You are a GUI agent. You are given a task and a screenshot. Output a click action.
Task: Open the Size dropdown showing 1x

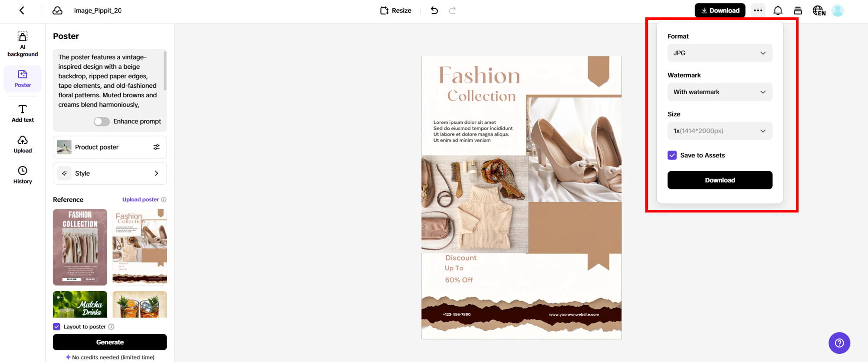tap(720, 131)
